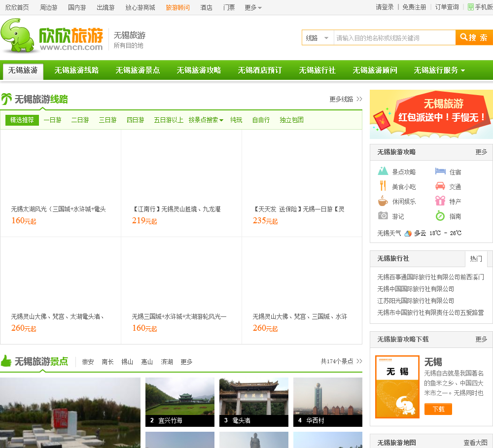Click the 游记 camera icon
Screen dimensions: 493x448
tap(383, 216)
